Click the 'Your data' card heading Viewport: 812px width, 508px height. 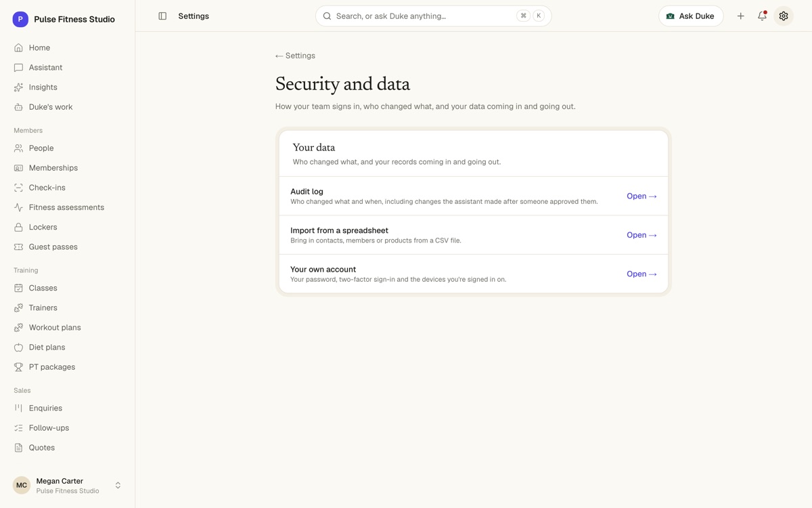point(314,148)
